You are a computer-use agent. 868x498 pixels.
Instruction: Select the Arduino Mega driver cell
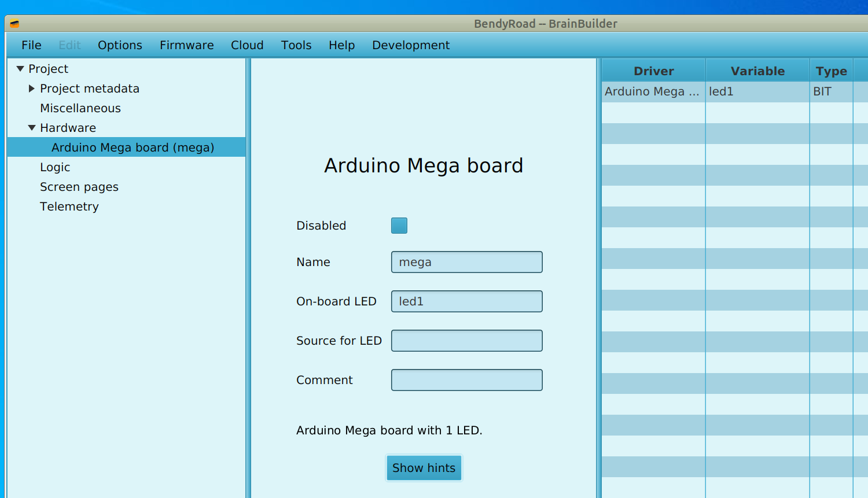point(653,91)
